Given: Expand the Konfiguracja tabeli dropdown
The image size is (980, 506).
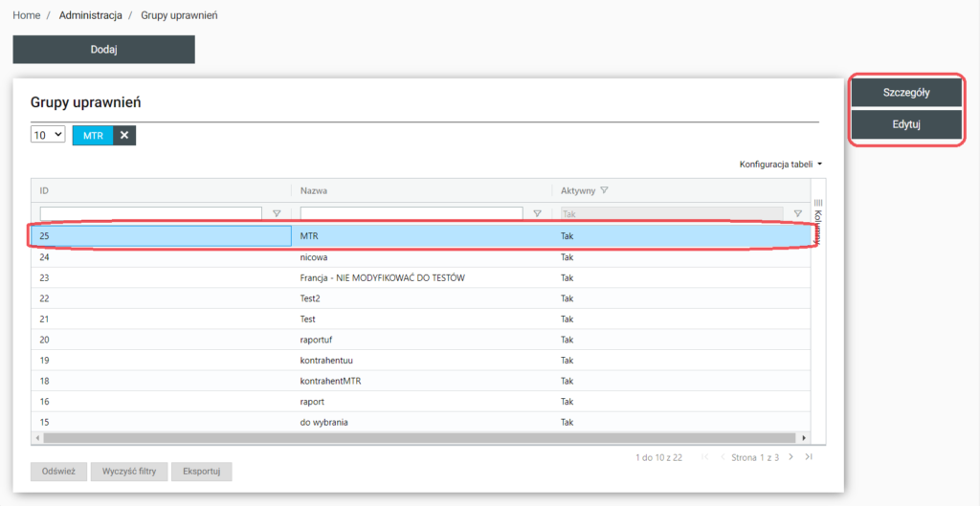Looking at the screenshot, I should (x=781, y=165).
